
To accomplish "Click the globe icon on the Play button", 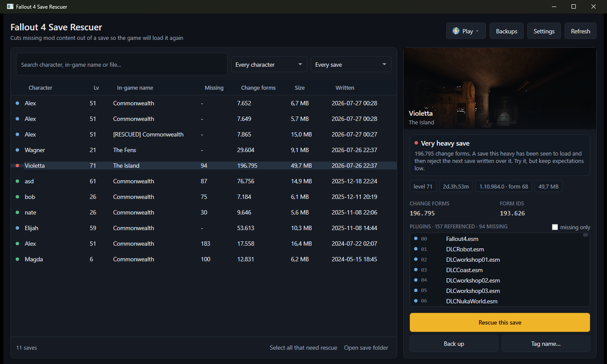I will (456, 31).
